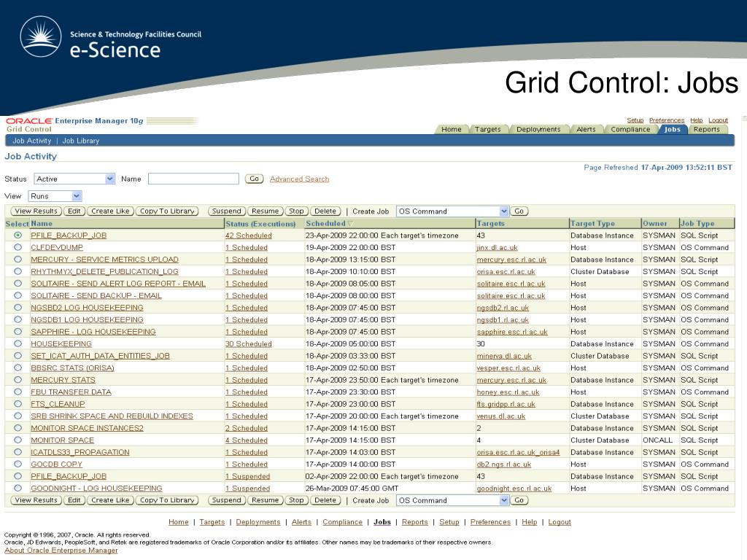Click the Go button next to Name field
The width and height of the screenshot is (747, 560).
point(255,179)
